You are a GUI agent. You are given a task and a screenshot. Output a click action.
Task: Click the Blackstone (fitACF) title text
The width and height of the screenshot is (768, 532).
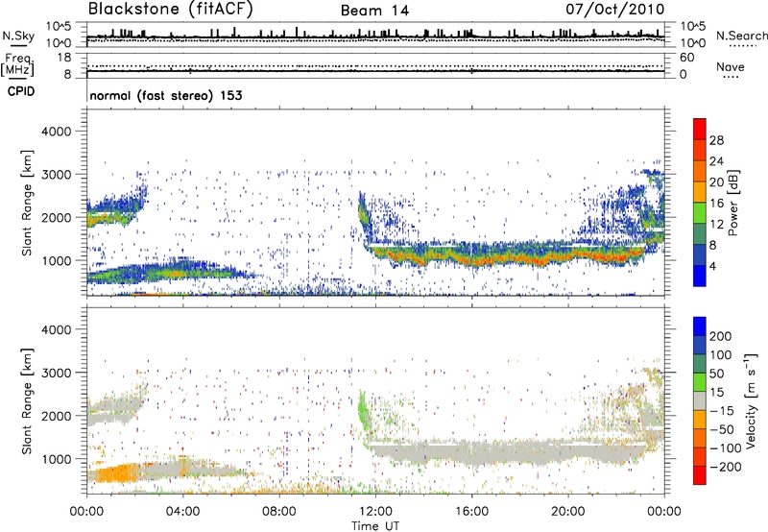(x=171, y=9)
